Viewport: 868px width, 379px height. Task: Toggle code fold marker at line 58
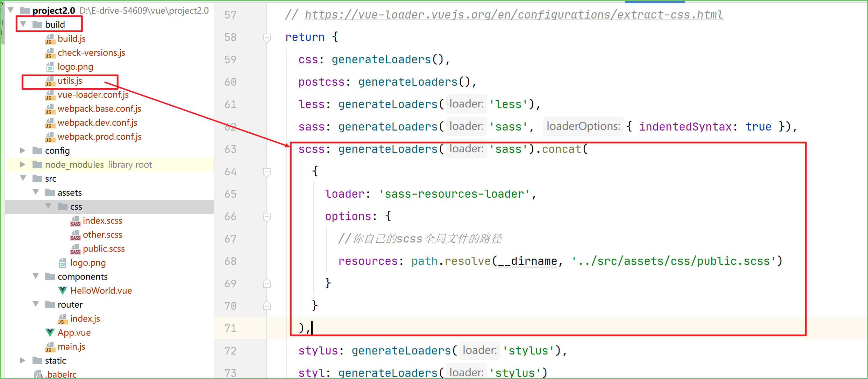coord(266,37)
